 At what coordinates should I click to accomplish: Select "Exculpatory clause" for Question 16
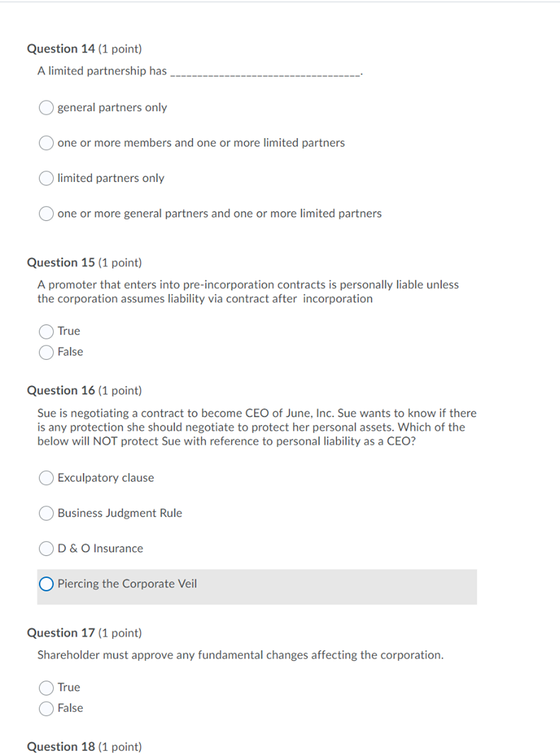click(x=46, y=477)
